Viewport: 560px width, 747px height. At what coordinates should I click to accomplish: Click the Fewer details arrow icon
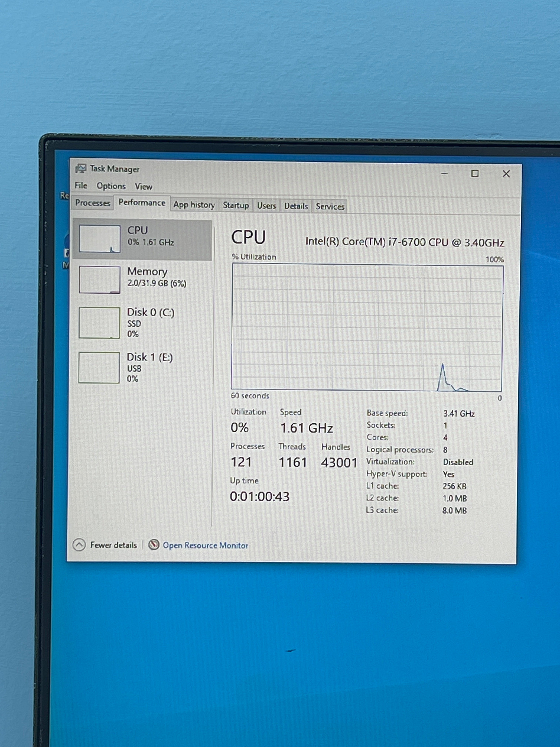pyautogui.click(x=79, y=545)
